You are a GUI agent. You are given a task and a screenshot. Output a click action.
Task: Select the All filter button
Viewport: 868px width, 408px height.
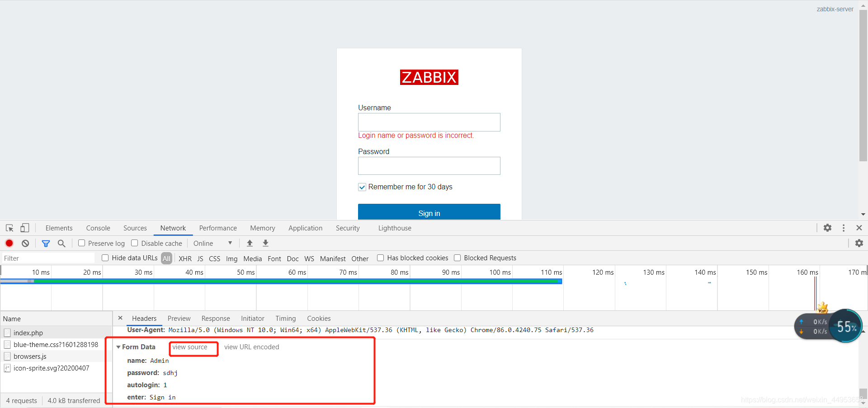166,258
